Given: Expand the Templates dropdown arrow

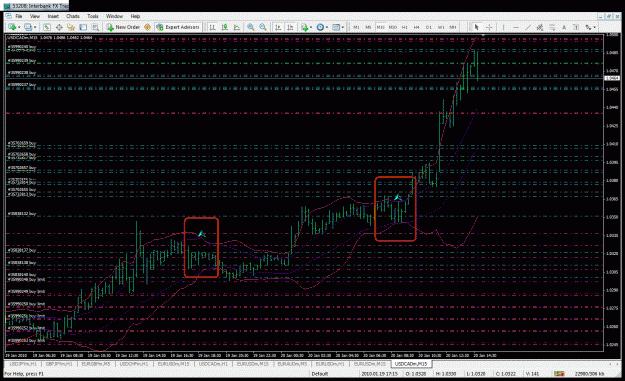Looking at the screenshot, I should point(343,27).
